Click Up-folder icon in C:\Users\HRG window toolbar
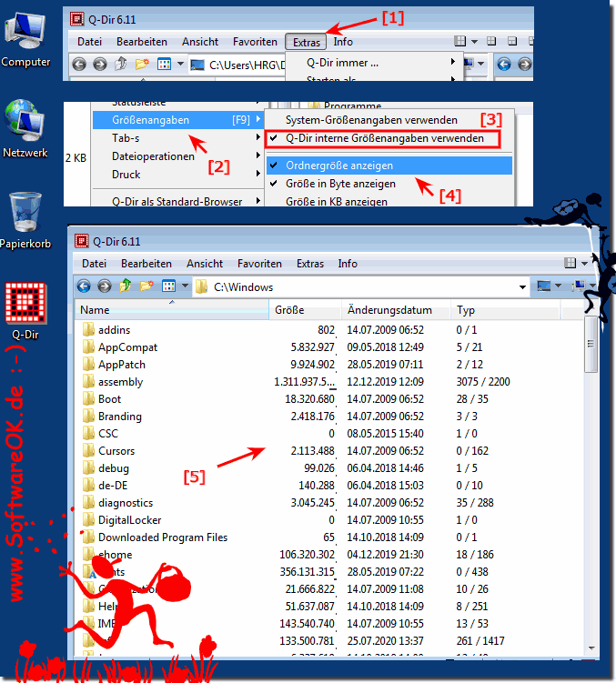This screenshot has height=683, width=616. click(121, 65)
